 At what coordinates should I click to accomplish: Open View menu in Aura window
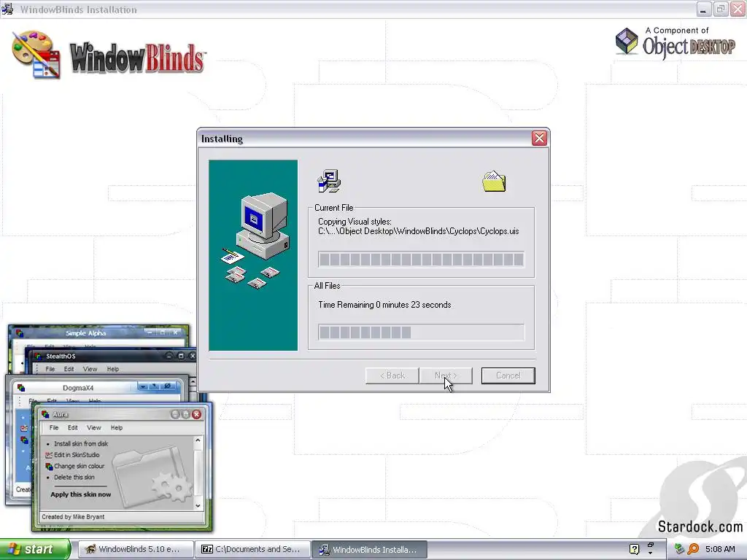tap(94, 427)
